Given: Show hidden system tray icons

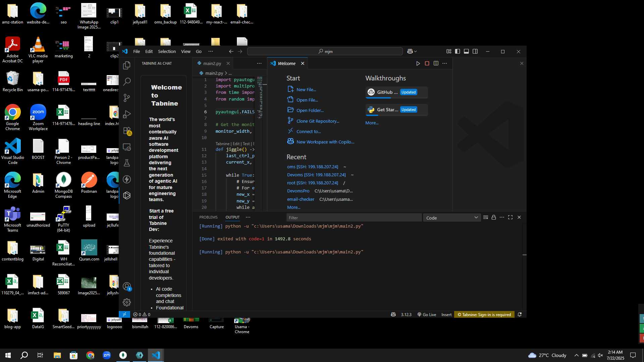Looking at the screenshot, I should click(576, 355).
